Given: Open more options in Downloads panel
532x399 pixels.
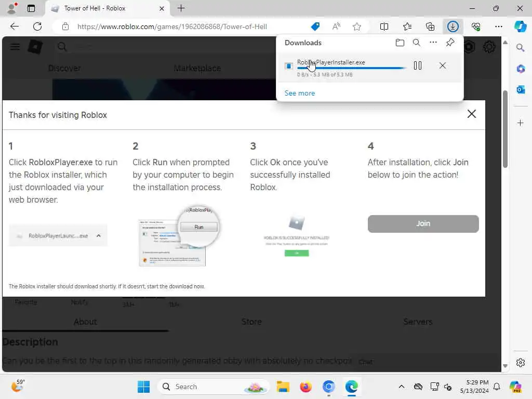Looking at the screenshot, I should click(433, 43).
